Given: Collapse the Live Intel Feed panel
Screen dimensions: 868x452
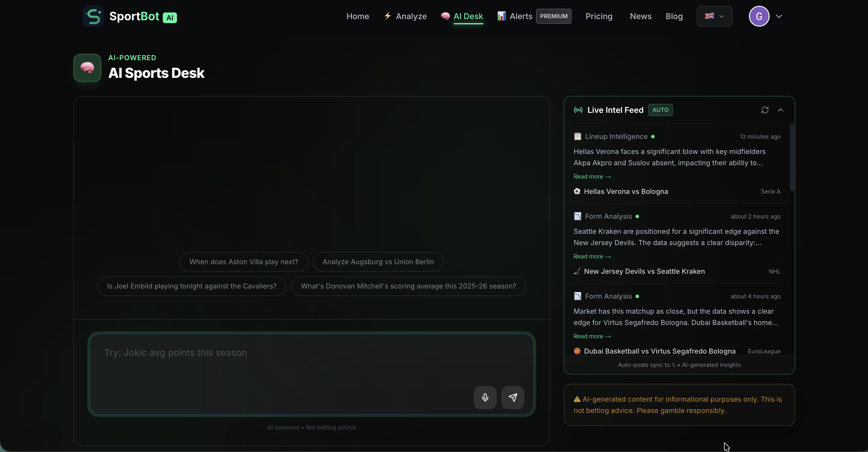Looking at the screenshot, I should pyautogui.click(x=781, y=110).
